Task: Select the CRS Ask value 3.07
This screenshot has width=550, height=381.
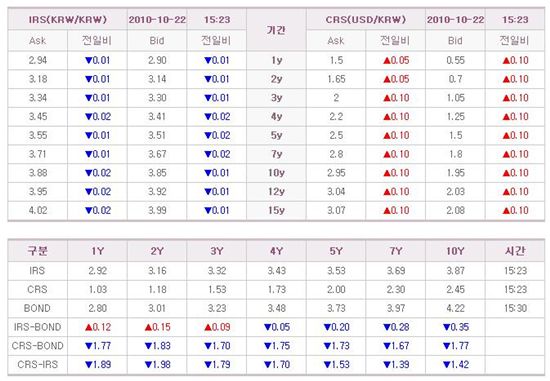Action: pyautogui.click(x=336, y=210)
